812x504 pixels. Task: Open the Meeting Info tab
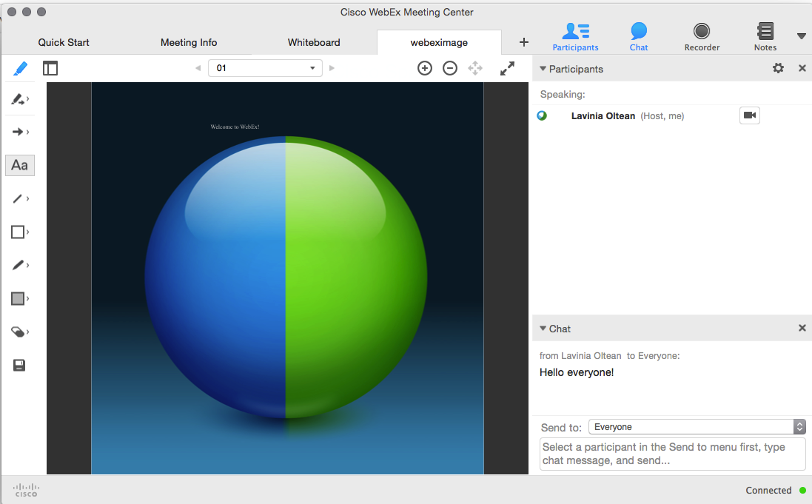189,42
